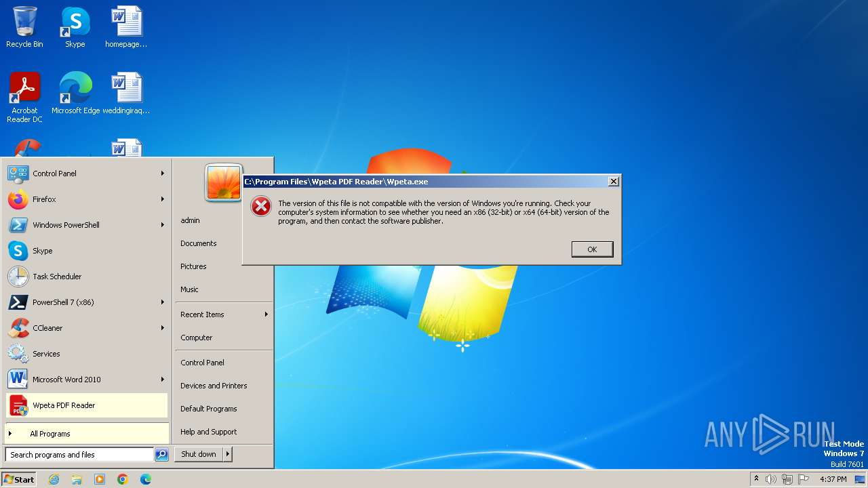Click the search magnifier button in Start menu

161,455
